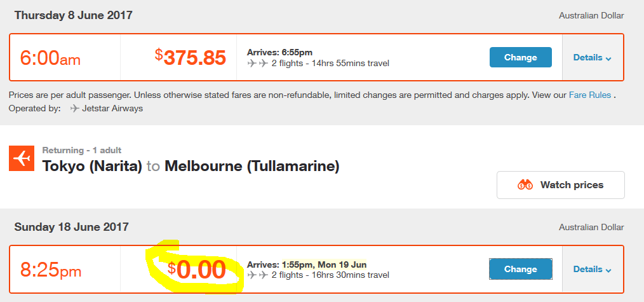
Task: Open the Watch prices button
Action: click(561, 185)
